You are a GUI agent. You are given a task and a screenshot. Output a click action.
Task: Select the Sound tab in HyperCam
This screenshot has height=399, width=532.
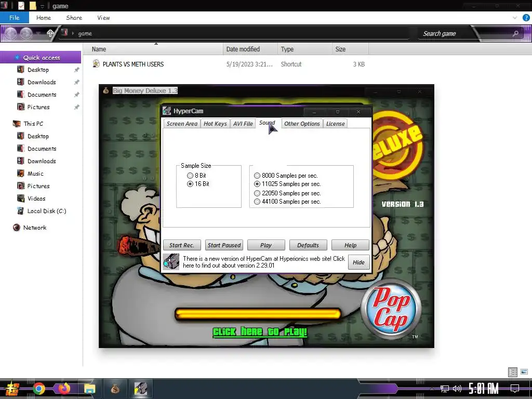[267, 123]
